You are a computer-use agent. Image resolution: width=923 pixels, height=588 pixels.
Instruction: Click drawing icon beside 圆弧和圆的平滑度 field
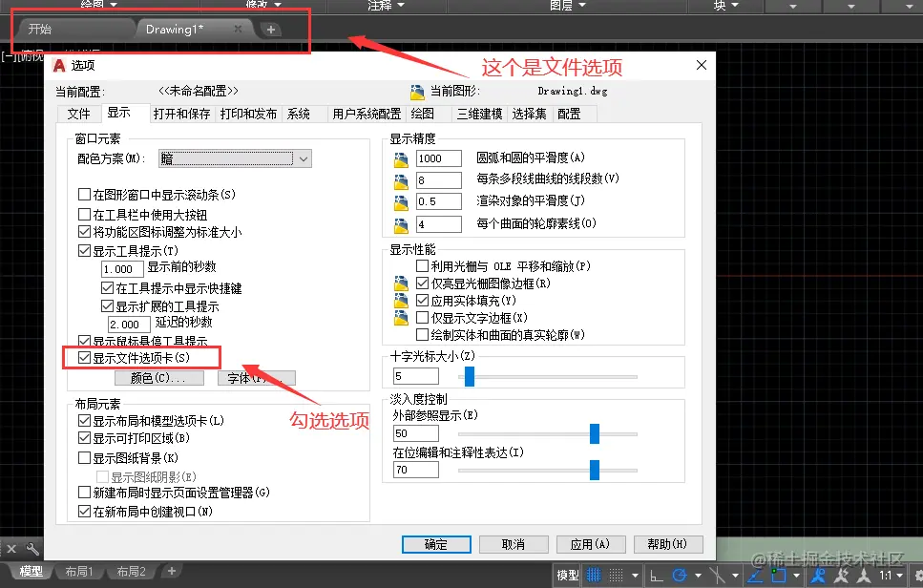click(x=401, y=158)
